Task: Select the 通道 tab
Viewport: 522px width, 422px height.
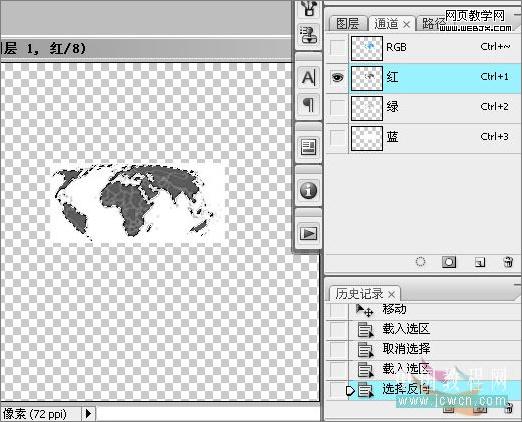Action: point(386,24)
